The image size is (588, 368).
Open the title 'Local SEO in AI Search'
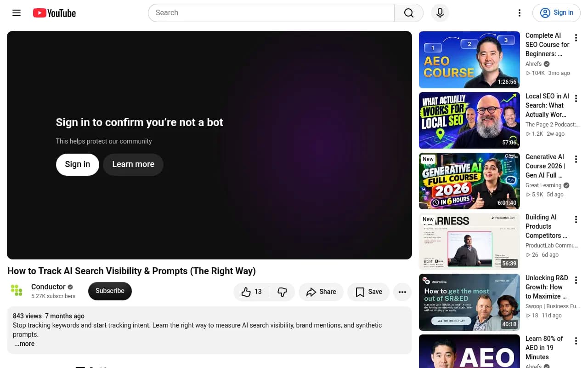click(x=547, y=105)
